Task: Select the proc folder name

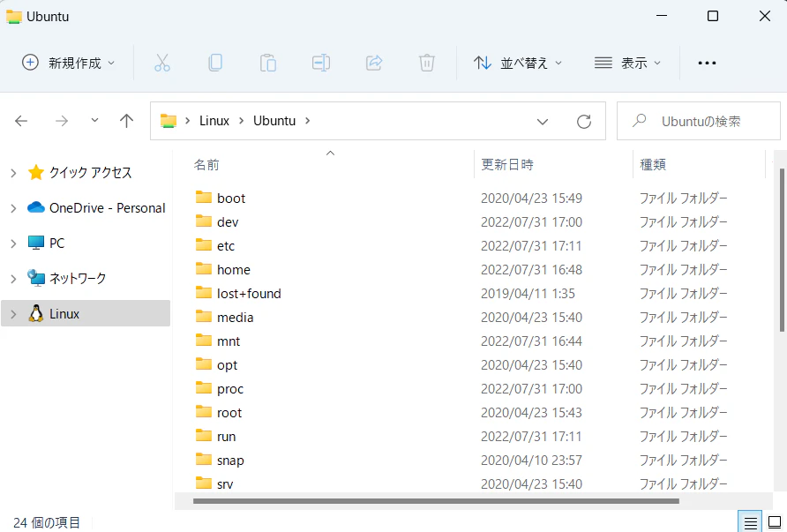Action: [x=230, y=389]
